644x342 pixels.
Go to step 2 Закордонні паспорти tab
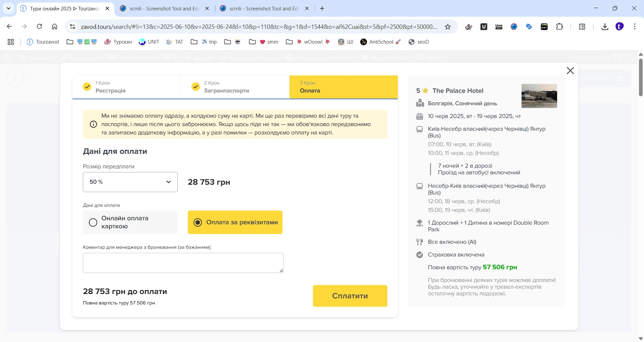tap(235, 87)
